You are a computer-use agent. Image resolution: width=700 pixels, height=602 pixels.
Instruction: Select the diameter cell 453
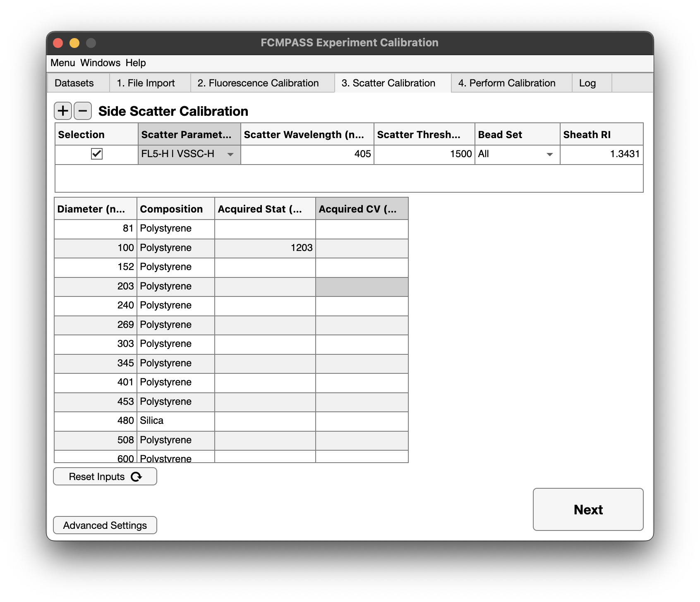click(95, 401)
